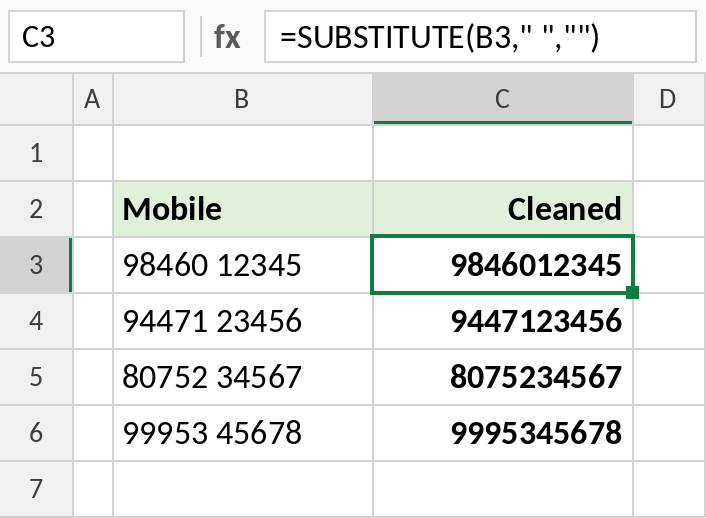
Task: Select empty cell D3
Action: point(670,265)
